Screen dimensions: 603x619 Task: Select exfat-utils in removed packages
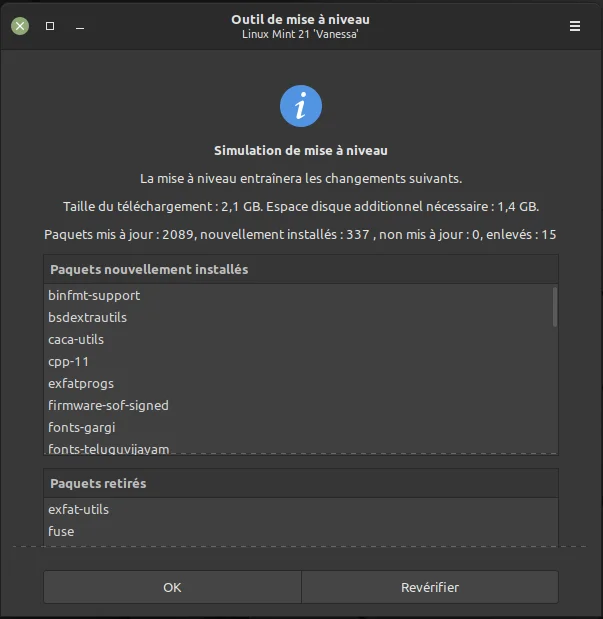[x=301, y=509]
